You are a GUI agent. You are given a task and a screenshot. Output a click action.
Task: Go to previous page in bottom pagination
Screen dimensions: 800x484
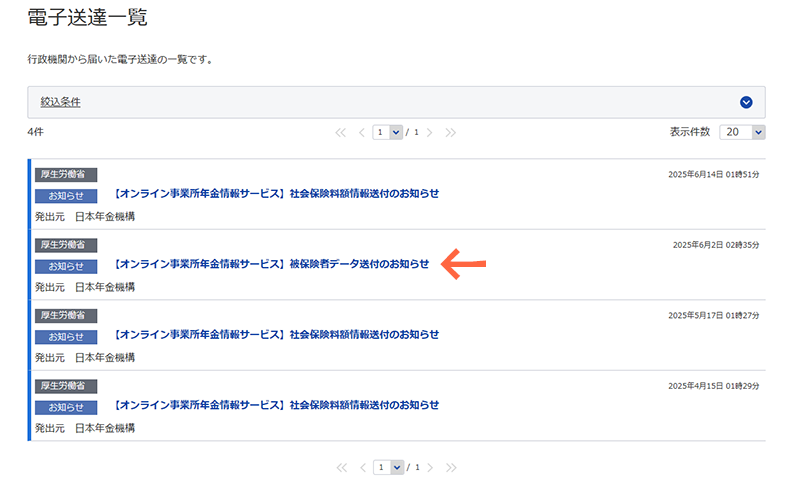pos(363,468)
